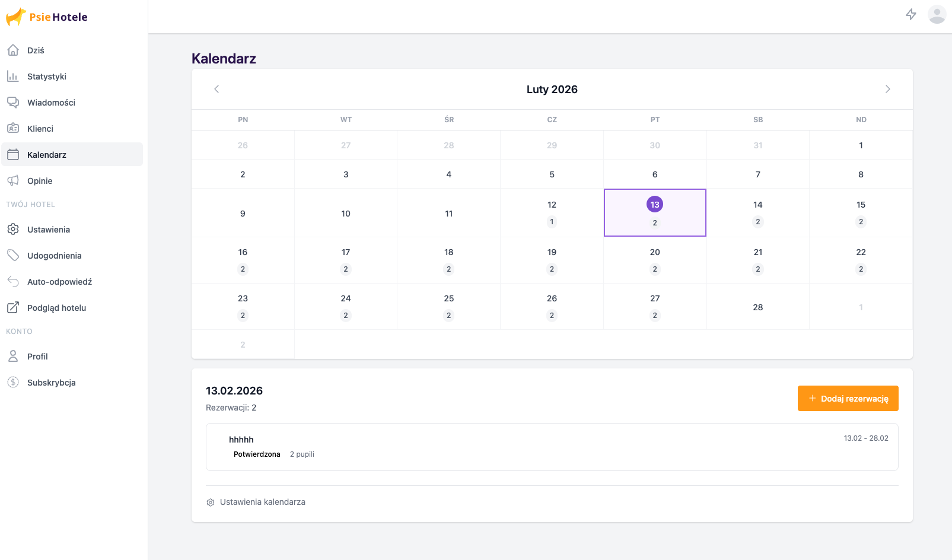The height and width of the screenshot is (560, 952).
Task: Click the Opinie megaphone icon
Action: coord(13,181)
